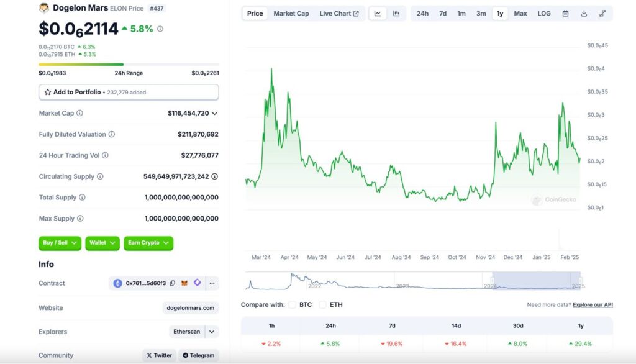Click the $211,870,692 valuation value
The width and height of the screenshot is (636, 364).
pos(198,134)
